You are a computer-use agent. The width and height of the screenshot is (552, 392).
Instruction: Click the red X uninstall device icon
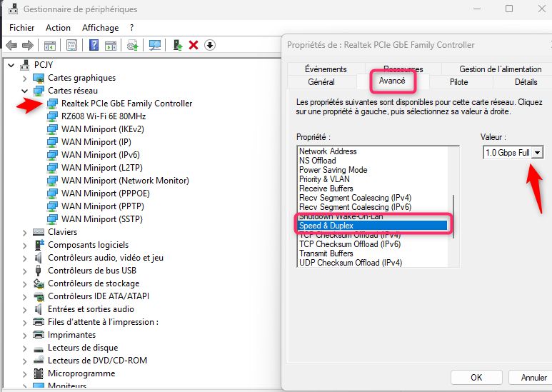pos(194,45)
